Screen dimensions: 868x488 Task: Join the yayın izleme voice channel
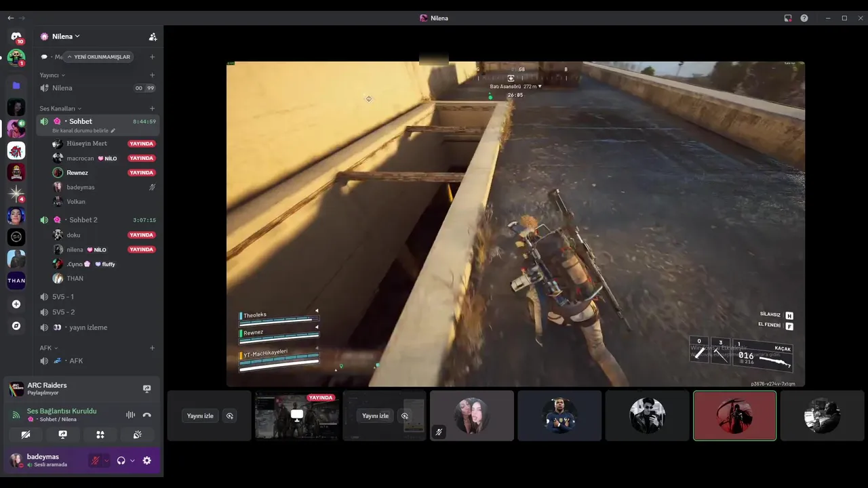[x=97, y=327]
